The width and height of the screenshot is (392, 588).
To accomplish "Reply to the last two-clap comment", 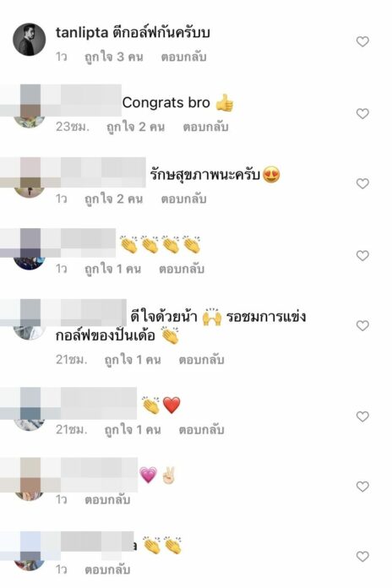I will tap(107, 570).
